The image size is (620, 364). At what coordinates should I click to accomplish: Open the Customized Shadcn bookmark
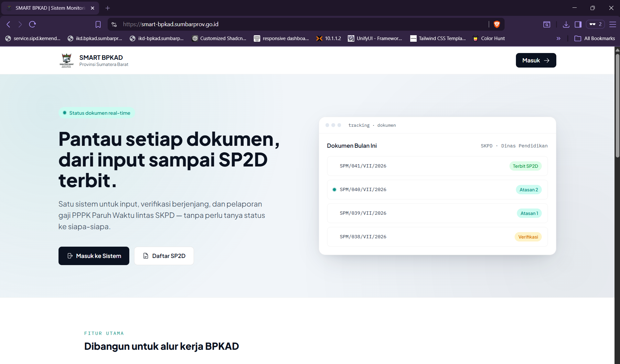coord(219,38)
